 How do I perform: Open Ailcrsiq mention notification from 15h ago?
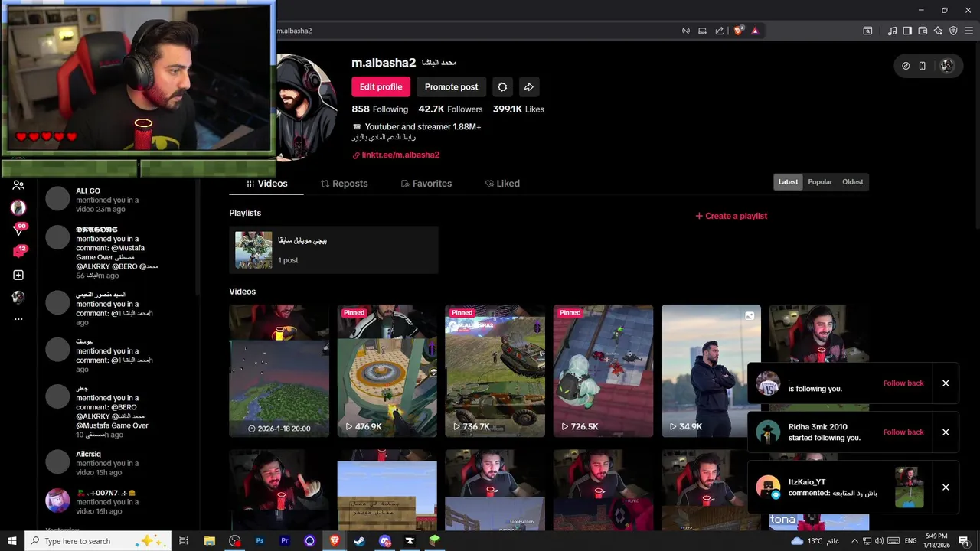119,463
